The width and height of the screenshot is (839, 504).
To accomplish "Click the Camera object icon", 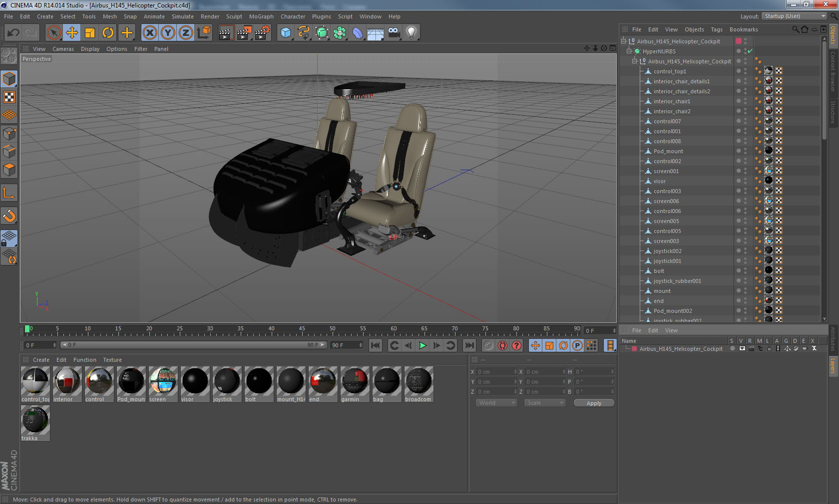I will (x=394, y=33).
